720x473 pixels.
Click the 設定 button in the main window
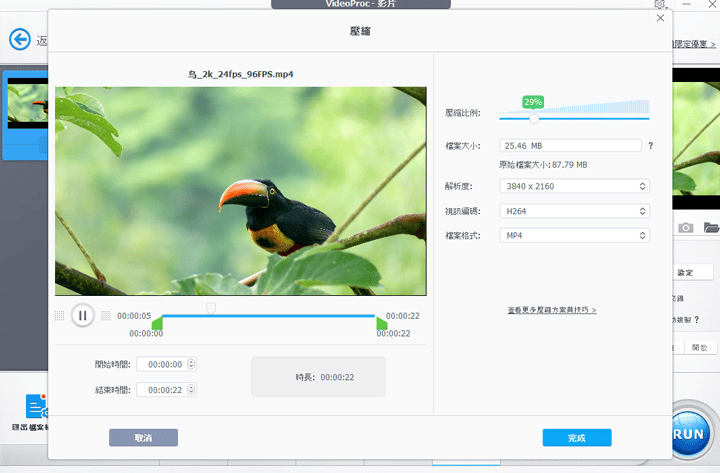pyautogui.click(x=693, y=272)
